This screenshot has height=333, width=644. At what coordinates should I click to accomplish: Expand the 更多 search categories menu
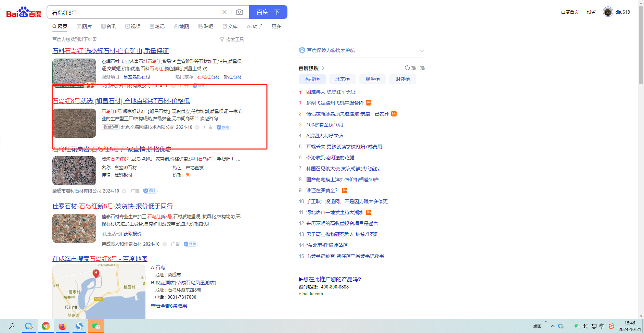click(x=276, y=26)
